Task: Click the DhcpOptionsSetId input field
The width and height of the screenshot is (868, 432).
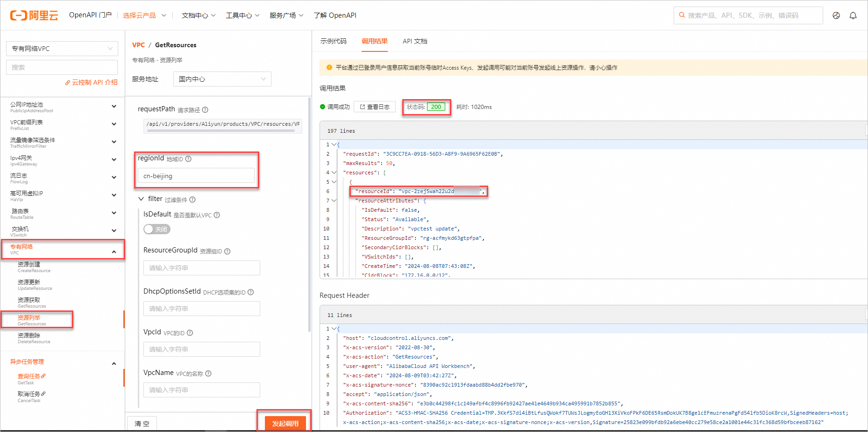Action: [x=202, y=309]
